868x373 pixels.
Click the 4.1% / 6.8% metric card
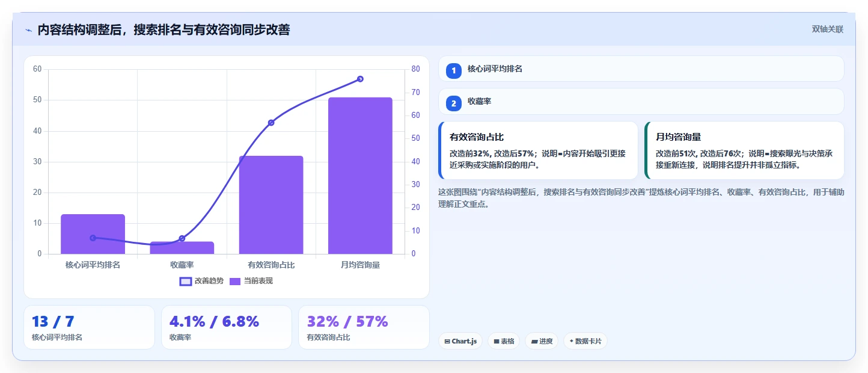[x=227, y=327]
